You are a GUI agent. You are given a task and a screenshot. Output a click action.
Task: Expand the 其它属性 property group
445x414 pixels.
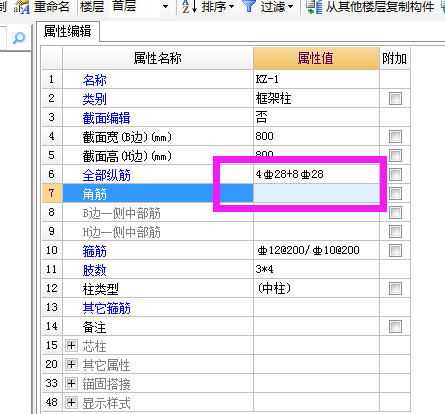click(71, 364)
